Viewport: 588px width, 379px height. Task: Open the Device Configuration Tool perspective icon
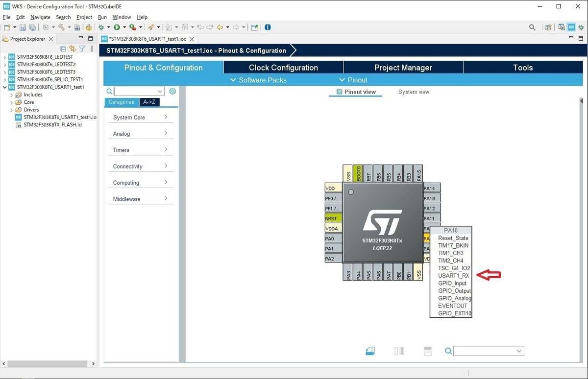[571, 27]
